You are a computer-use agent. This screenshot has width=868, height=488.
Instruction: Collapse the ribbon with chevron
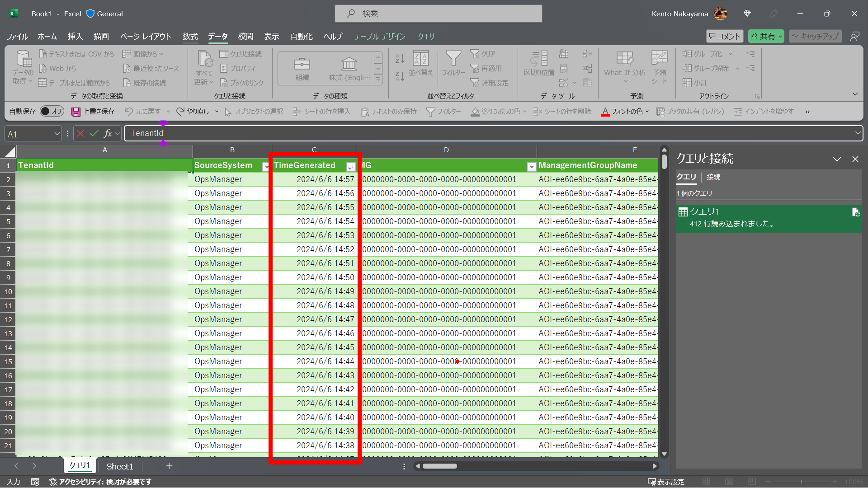pos(855,94)
